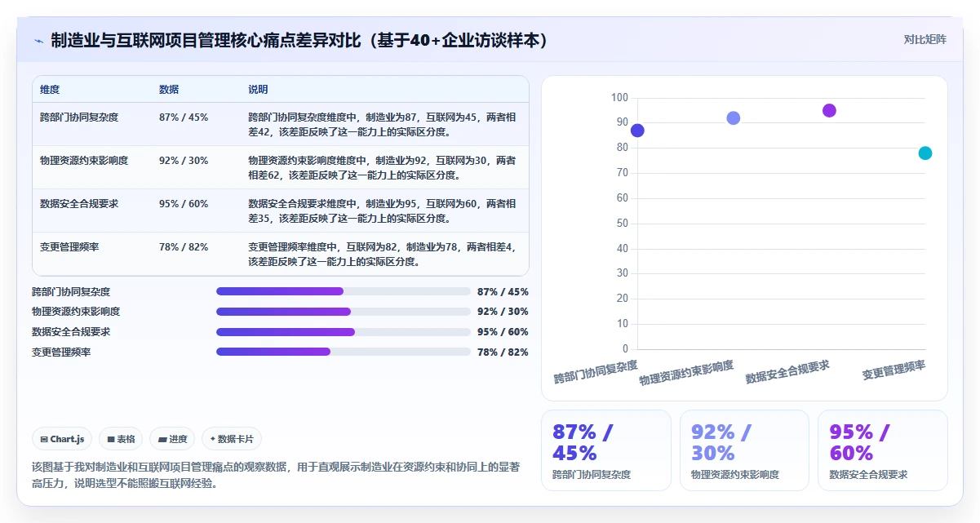Image resolution: width=980 pixels, height=523 pixels.
Task: Click the 100 y-axis tick label
Action: click(619, 98)
